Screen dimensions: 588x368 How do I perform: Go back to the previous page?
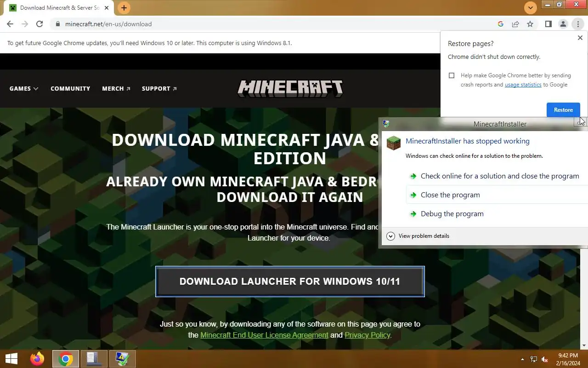[10, 24]
